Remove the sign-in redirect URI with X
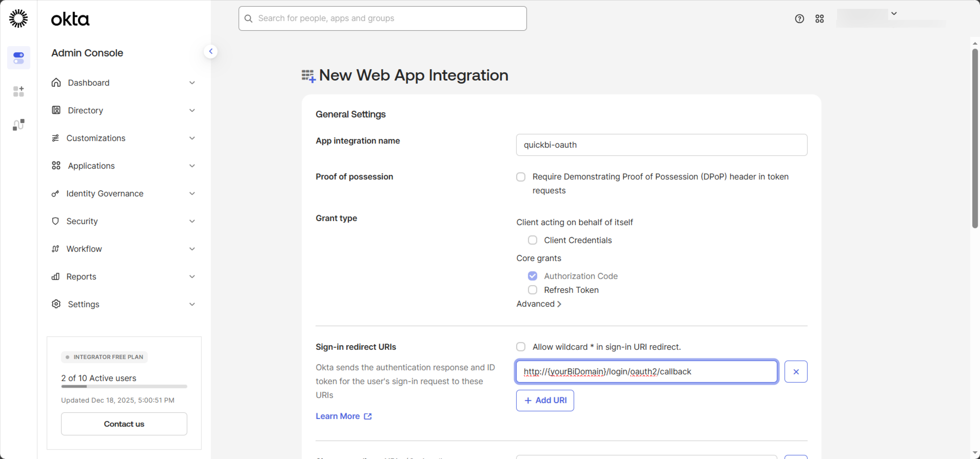Image resolution: width=980 pixels, height=459 pixels. (796, 372)
